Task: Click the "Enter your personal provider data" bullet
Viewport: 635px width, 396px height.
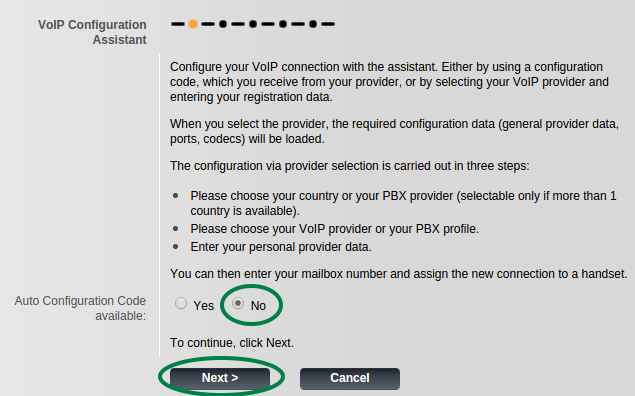Action: 281,247
